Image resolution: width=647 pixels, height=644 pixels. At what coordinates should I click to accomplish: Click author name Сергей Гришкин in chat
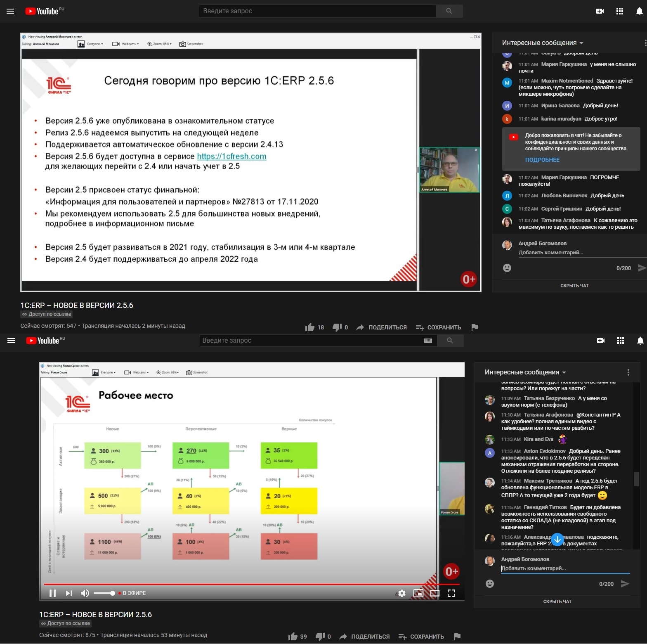(562, 209)
